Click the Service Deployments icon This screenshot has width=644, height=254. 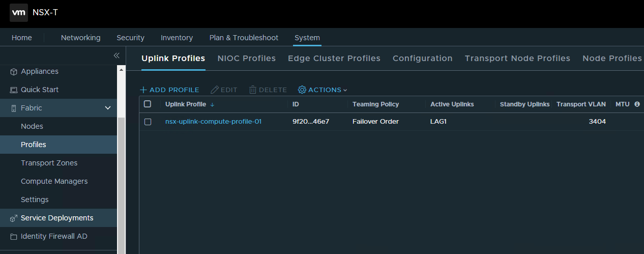14,218
